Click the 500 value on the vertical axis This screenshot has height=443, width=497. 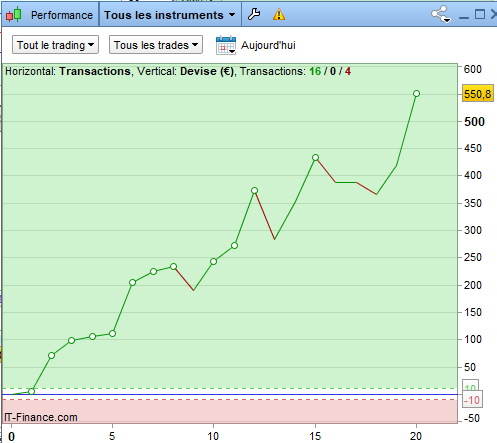(474, 122)
